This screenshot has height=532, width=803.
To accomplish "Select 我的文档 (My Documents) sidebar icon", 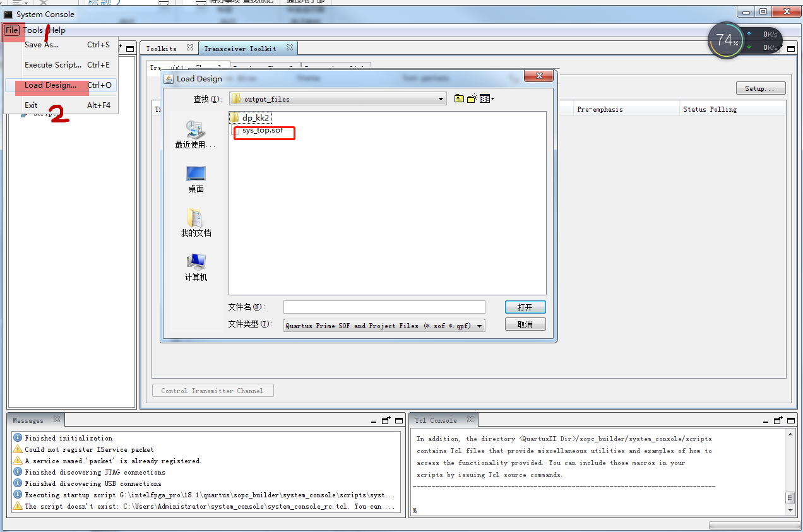I will tap(196, 221).
